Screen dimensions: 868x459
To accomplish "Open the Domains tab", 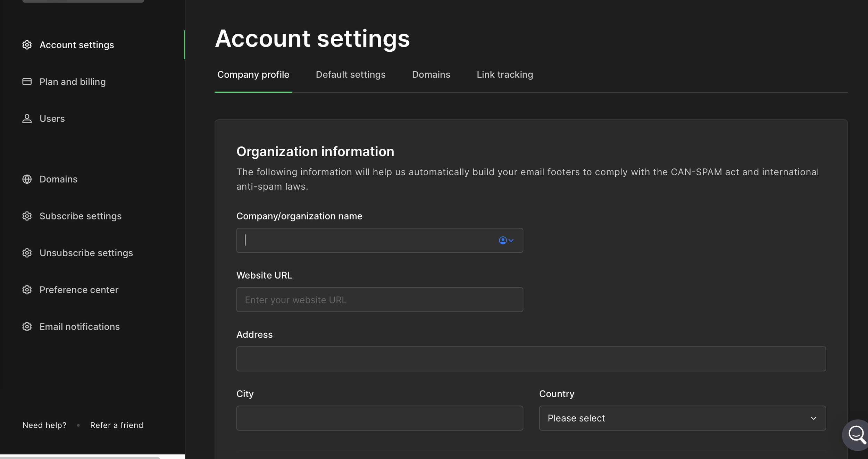I will 431,75.
